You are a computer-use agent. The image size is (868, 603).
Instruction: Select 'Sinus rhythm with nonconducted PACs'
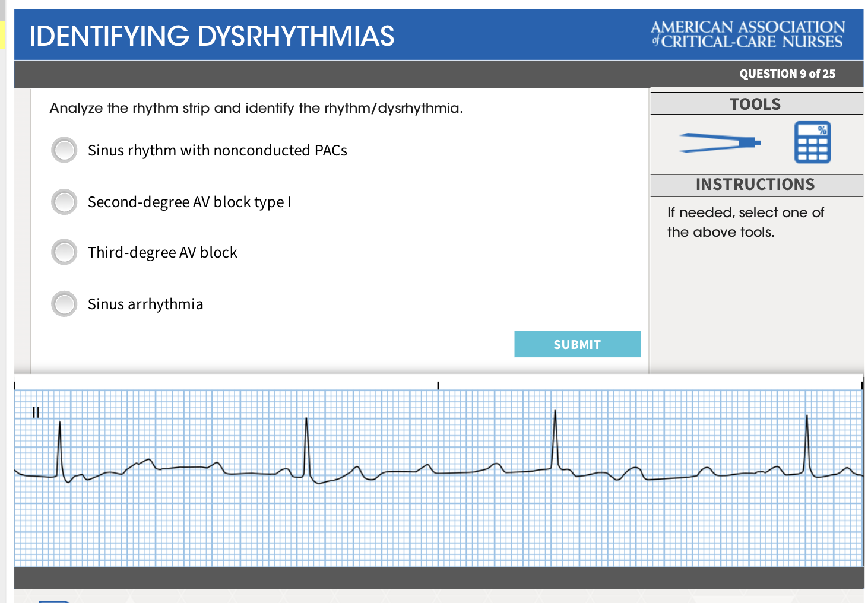click(x=64, y=150)
